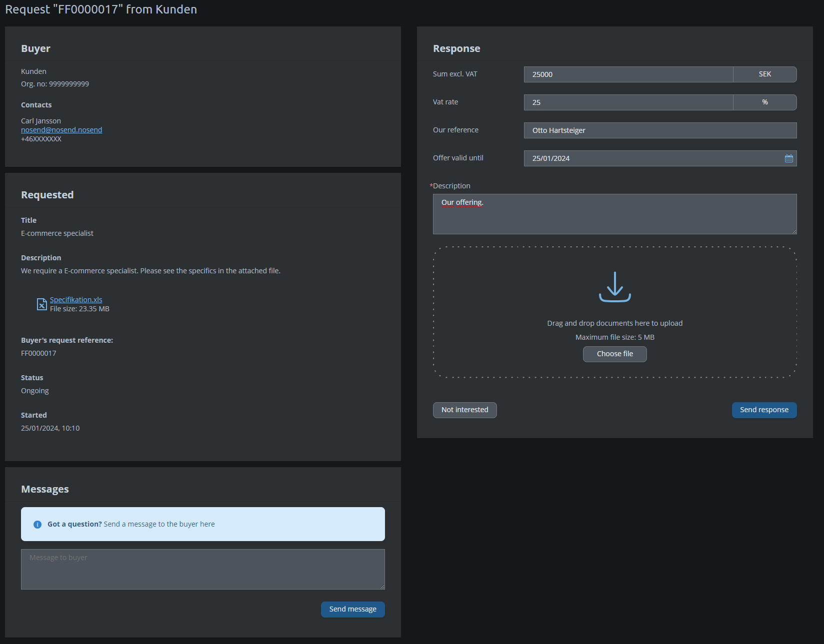Click the Not interested button
824x644 pixels.
click(464, 410)
